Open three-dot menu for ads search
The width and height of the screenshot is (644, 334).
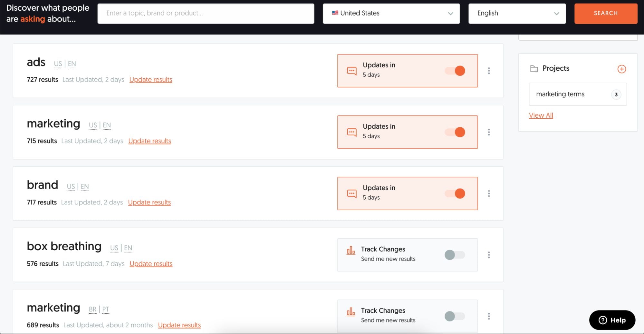pos(489,71)
